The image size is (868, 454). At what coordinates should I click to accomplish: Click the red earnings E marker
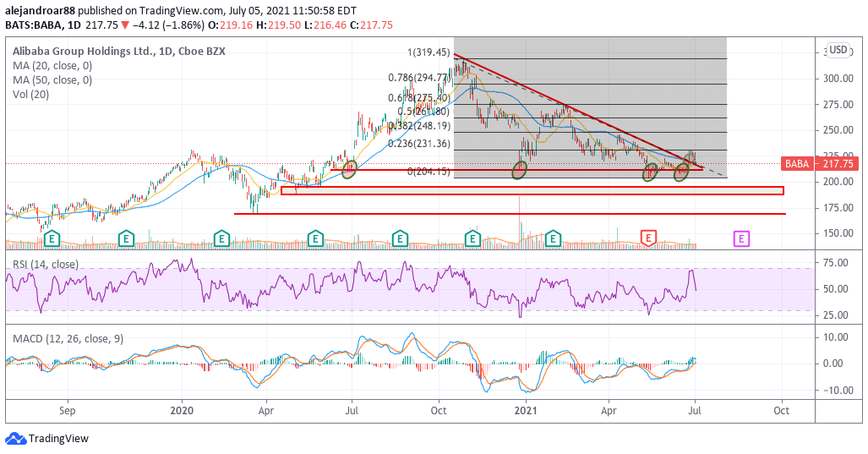(x=648, y=238)
